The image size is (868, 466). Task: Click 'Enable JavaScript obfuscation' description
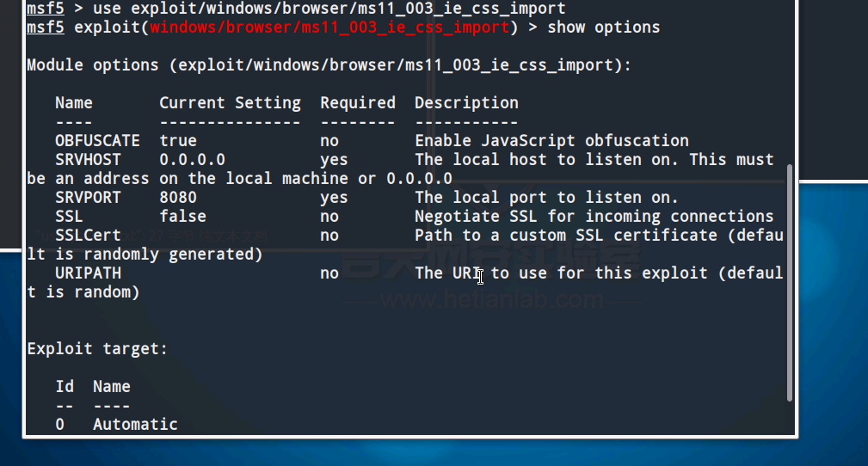tap(551, 141)
